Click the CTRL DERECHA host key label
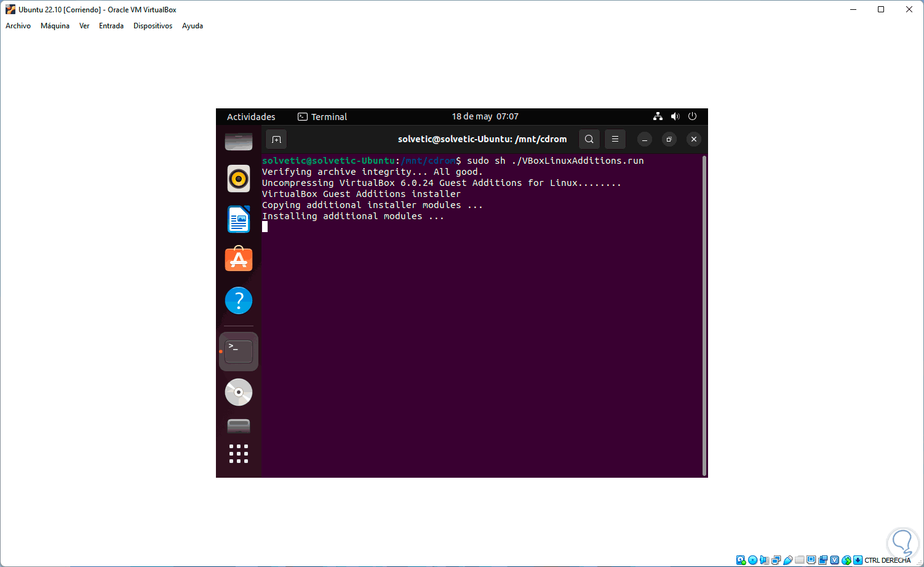This screenshot has width=924, height=567. [887, 560]
